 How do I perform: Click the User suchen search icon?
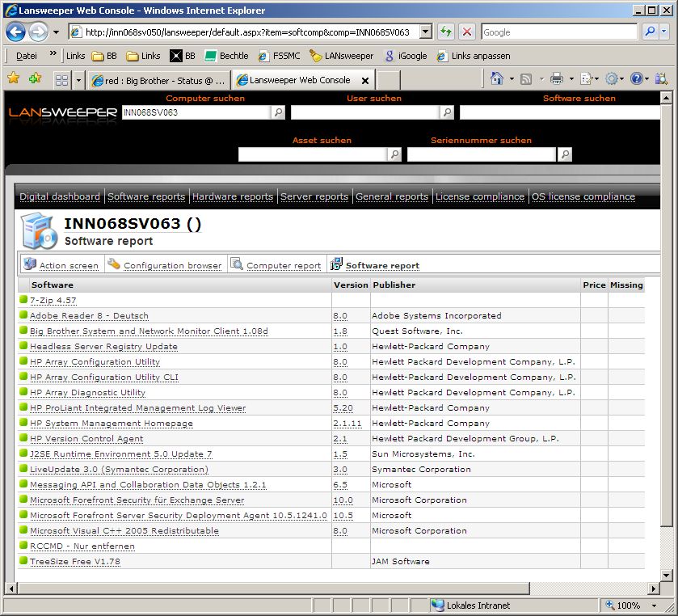[448, 112]
